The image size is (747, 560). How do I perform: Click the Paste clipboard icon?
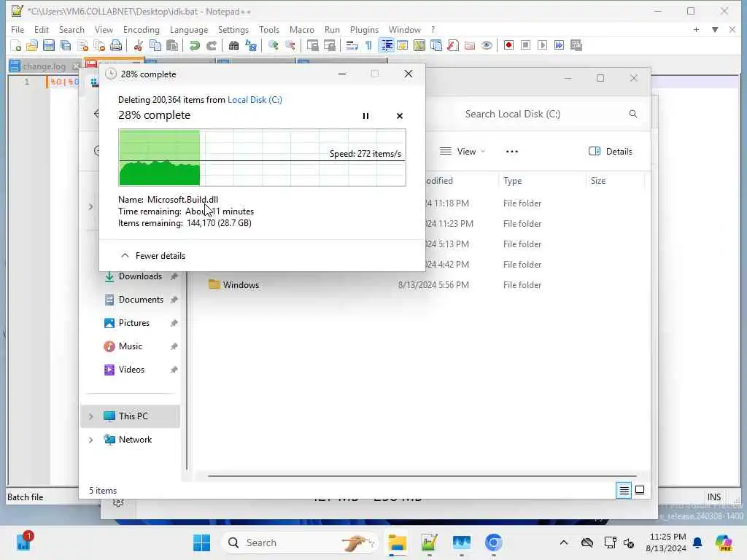tap(172, 45)
